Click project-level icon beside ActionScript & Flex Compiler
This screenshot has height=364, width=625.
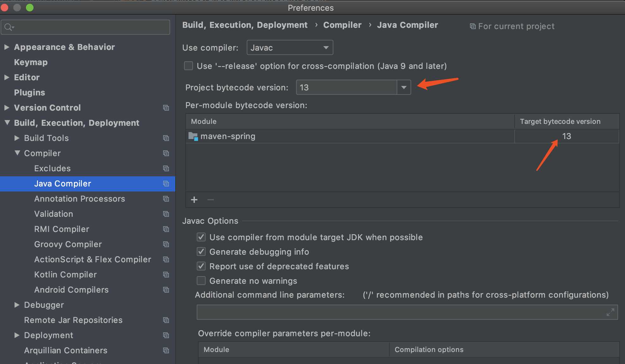click(166, 259)
